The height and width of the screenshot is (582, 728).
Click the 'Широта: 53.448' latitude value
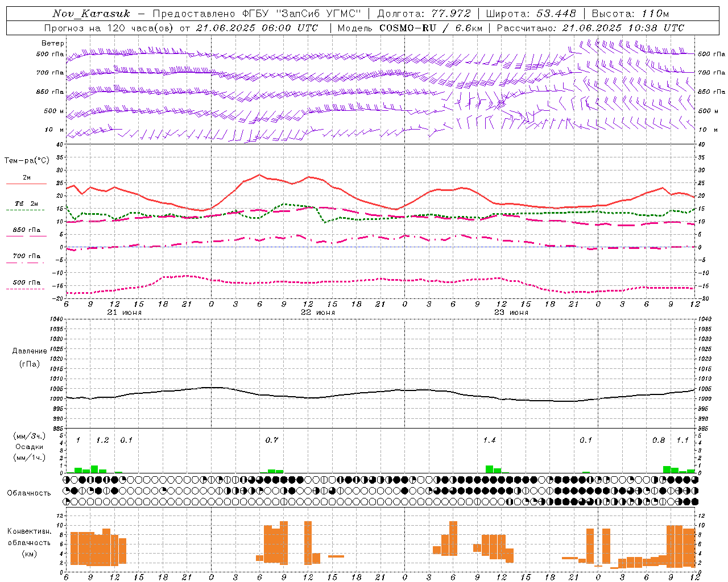click(531, 14)
